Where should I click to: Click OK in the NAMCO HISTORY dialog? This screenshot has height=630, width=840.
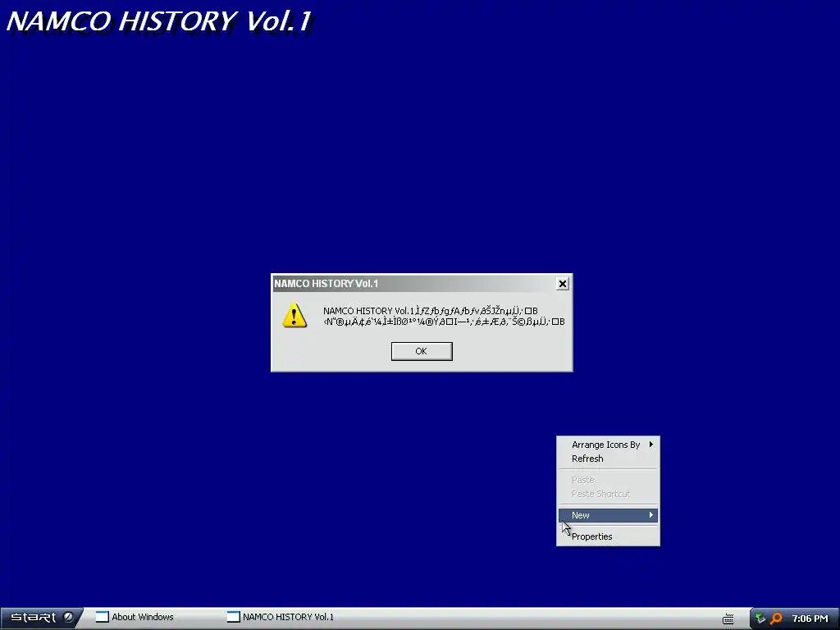tap(422, 351)
